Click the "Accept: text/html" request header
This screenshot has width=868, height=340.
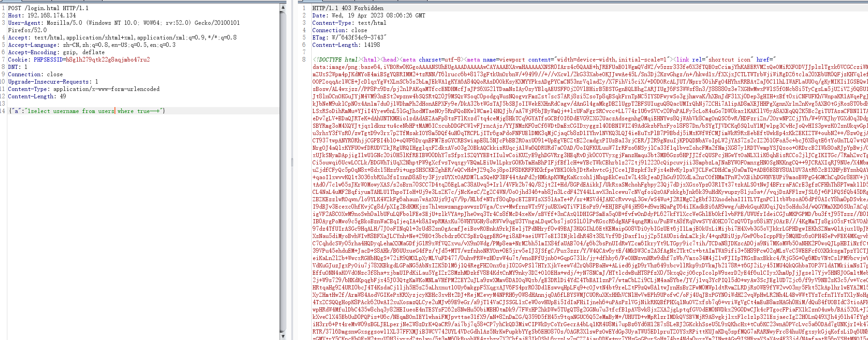pyautogui.click(x=122, y=37)
